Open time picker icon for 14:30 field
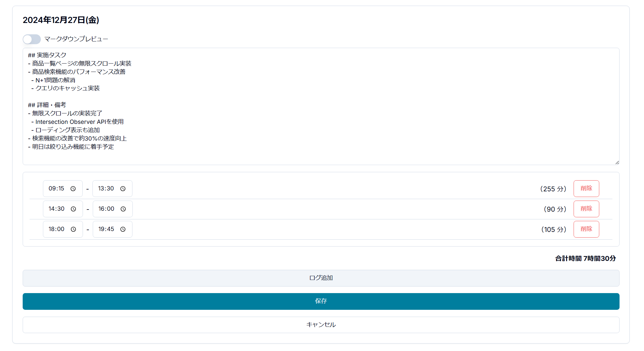 [73, 209]
